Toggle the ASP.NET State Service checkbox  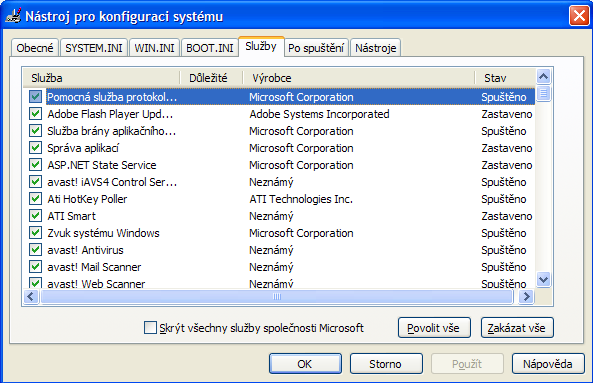[36, 165]
